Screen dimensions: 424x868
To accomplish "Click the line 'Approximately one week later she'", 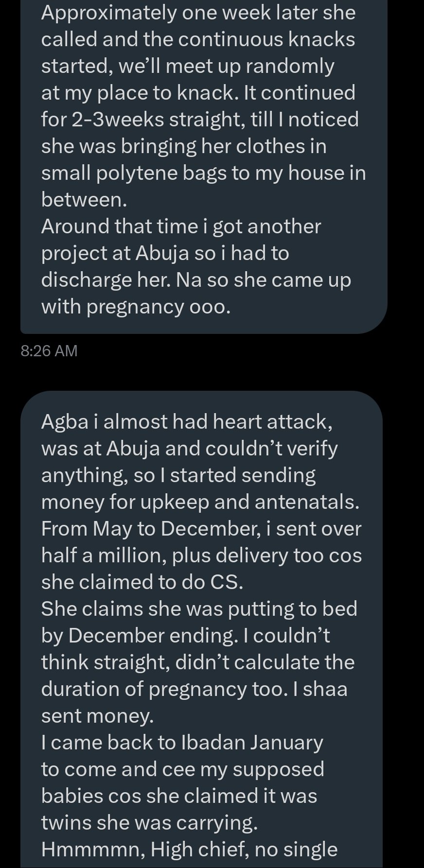I will (198, 13).
